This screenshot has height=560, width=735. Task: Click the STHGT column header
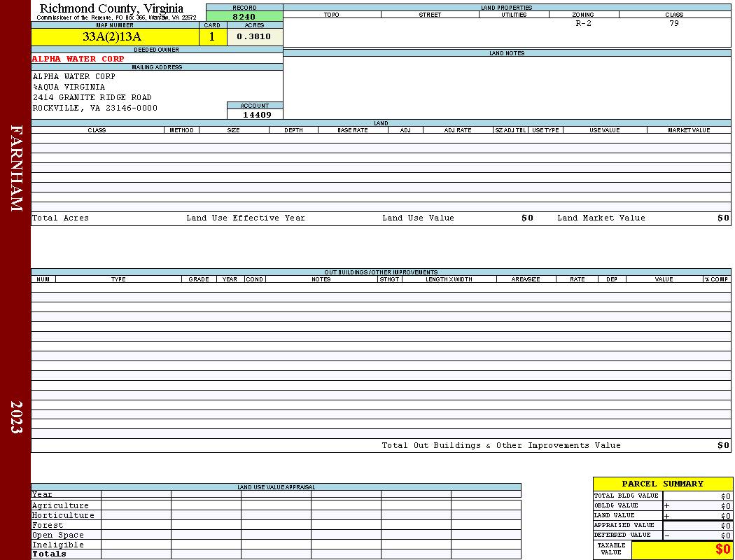click(389, 279)
